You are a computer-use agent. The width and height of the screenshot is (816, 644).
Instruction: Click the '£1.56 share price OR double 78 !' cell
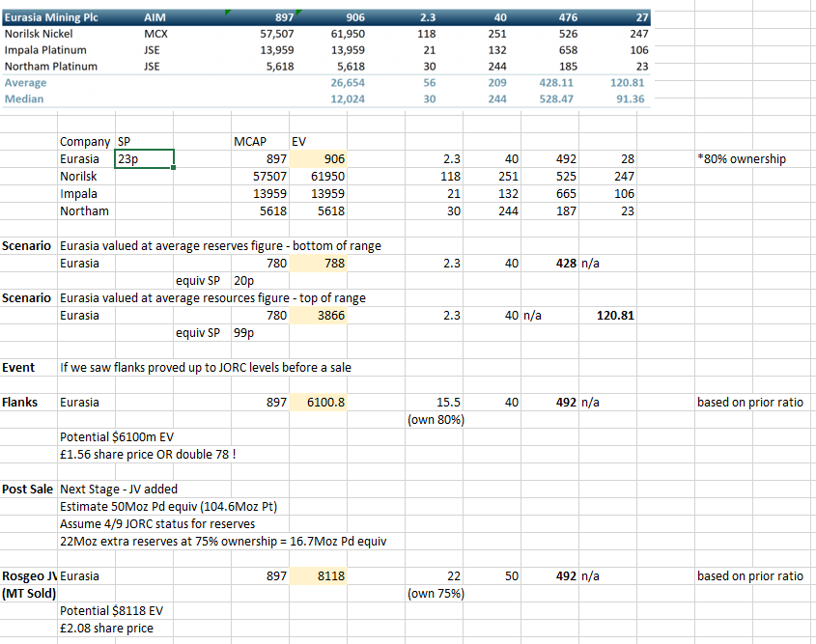point(148,454)
